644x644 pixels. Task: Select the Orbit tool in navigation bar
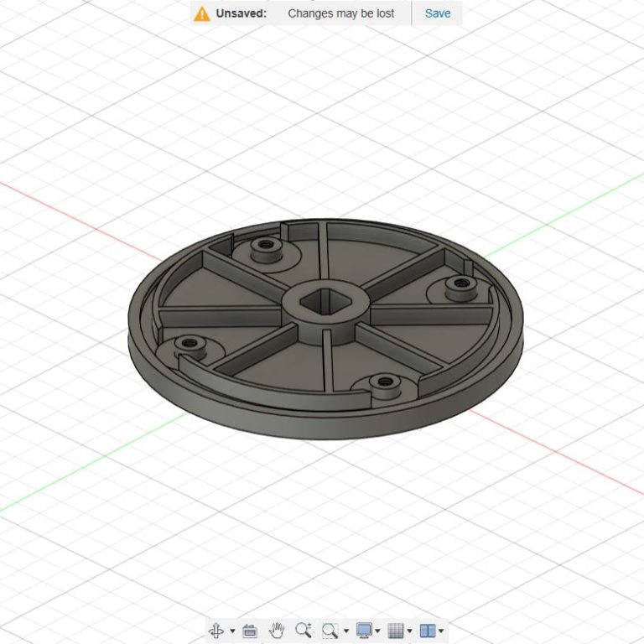pyautogui.click(x=216, y=631)
